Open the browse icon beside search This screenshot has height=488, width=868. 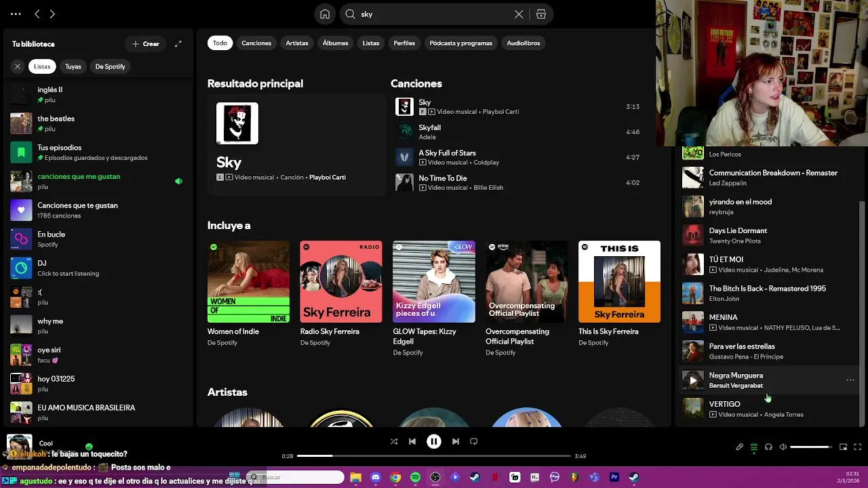(540, 14)
